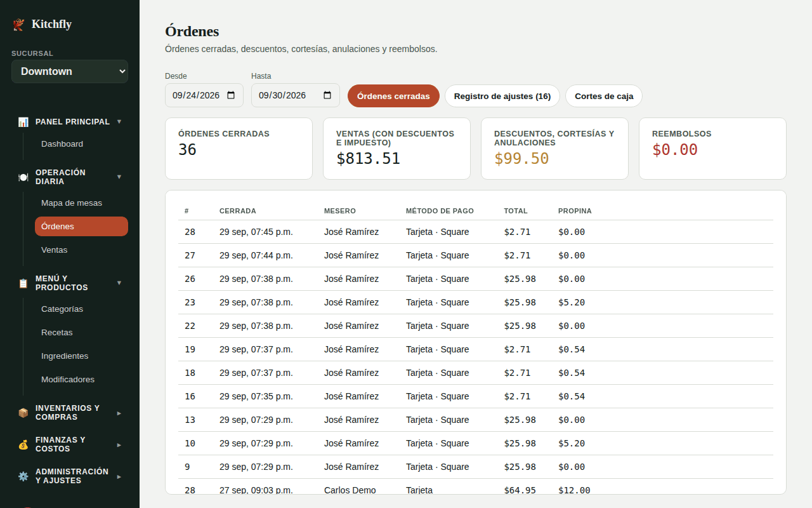This screenshot has height=508, width=812.
Task: Click the Panel Principal chart icon
Action: (23, 121)
